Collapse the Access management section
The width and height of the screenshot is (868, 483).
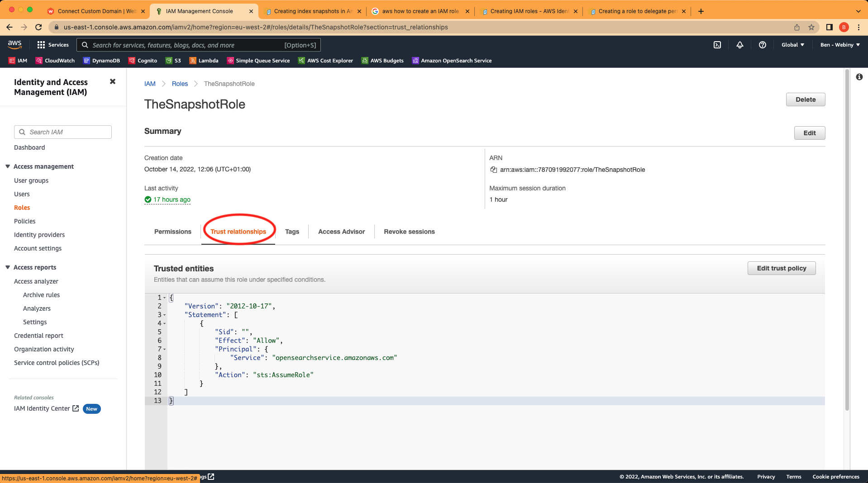coord(7,166)
